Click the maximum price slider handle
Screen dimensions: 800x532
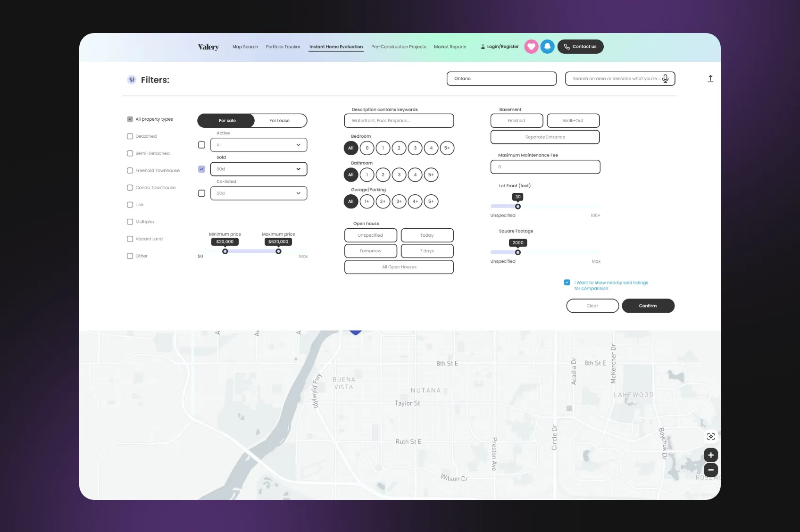coord(278,251)
